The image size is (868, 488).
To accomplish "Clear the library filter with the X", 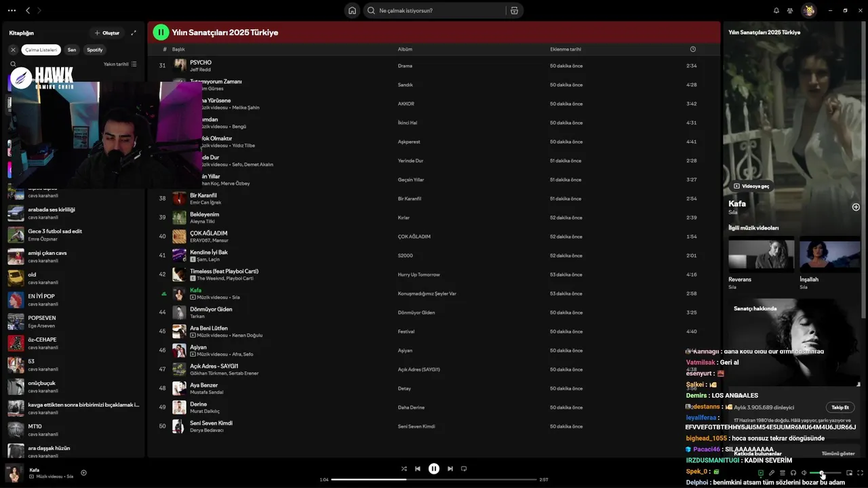I will tap(13, 49).
